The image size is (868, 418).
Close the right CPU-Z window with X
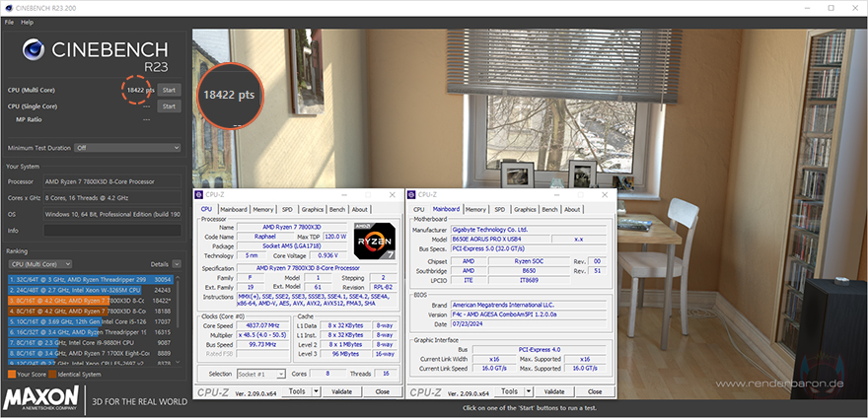[x=605, y=195]
